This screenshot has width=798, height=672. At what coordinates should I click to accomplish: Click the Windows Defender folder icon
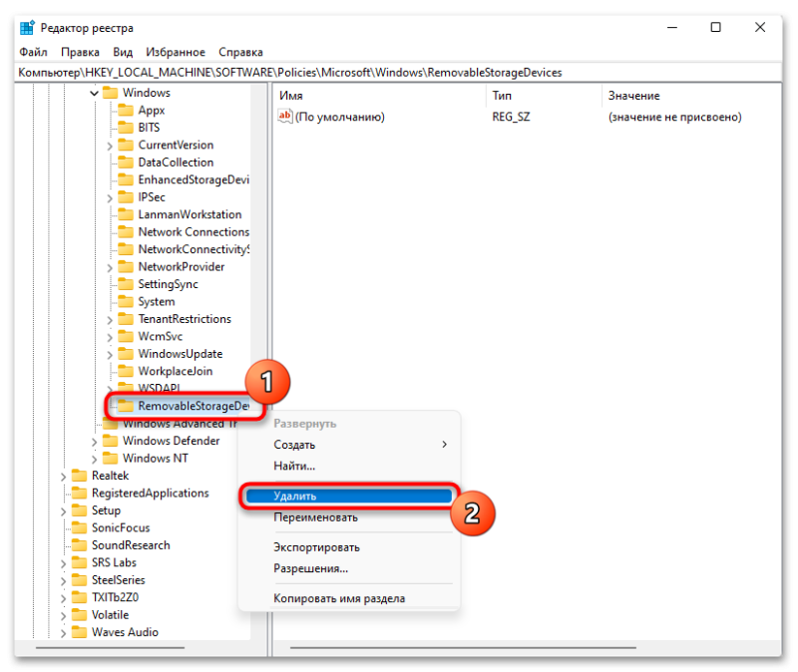point(110,441)
